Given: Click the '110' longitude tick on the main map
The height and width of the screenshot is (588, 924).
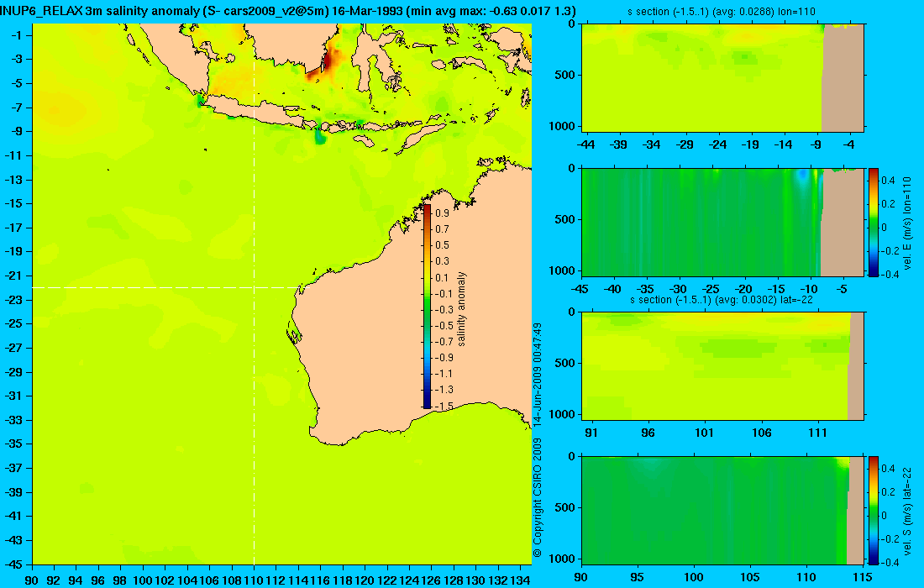Looking at the screenshot, I should click(254, 580).
